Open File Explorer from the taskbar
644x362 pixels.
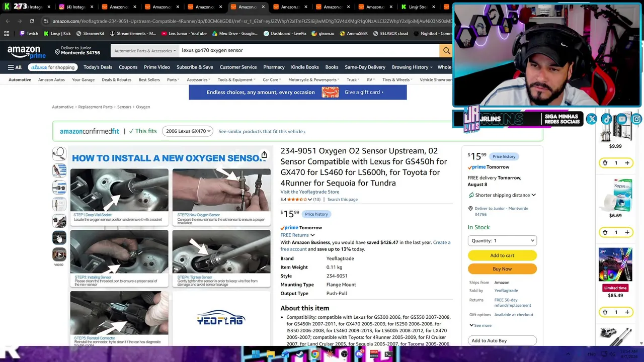click(x=270, y=354)
